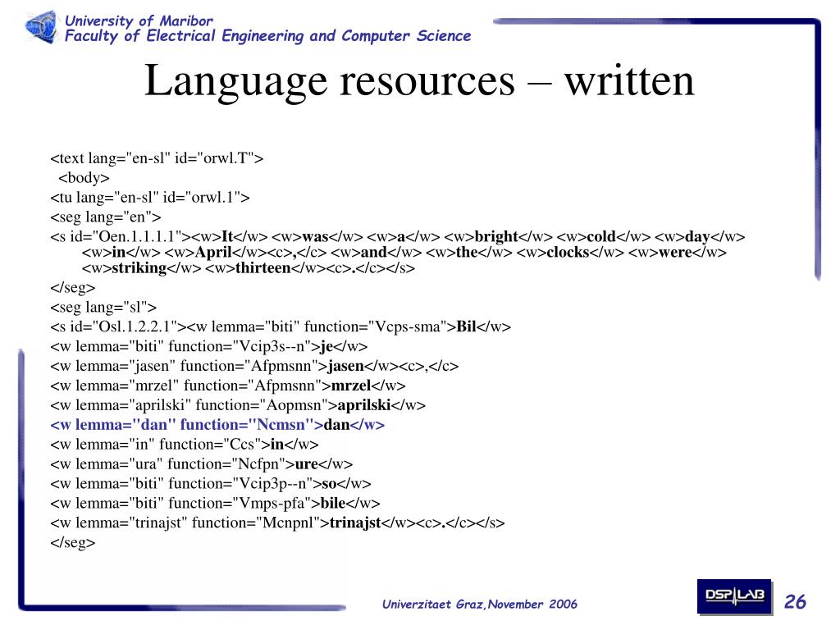Click the lemma="in" function="Ccs" line
The image size is (840, 630).
[x=185, y=445]
